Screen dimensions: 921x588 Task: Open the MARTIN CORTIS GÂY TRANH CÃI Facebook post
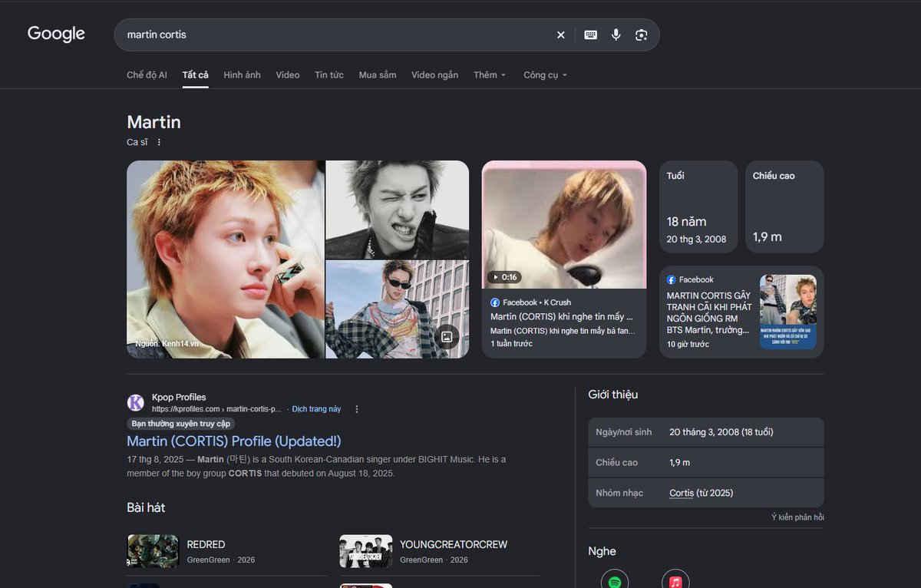click(708, 312)
